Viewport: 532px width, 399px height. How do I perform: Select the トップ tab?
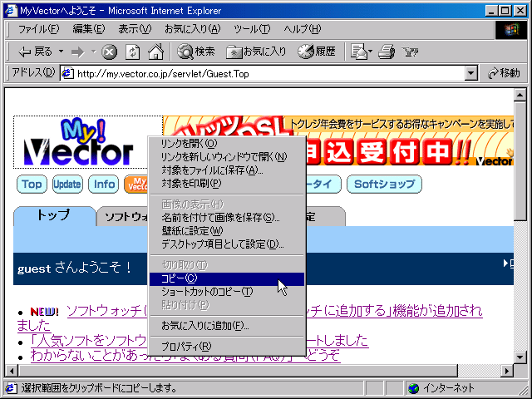pos(54,216)
